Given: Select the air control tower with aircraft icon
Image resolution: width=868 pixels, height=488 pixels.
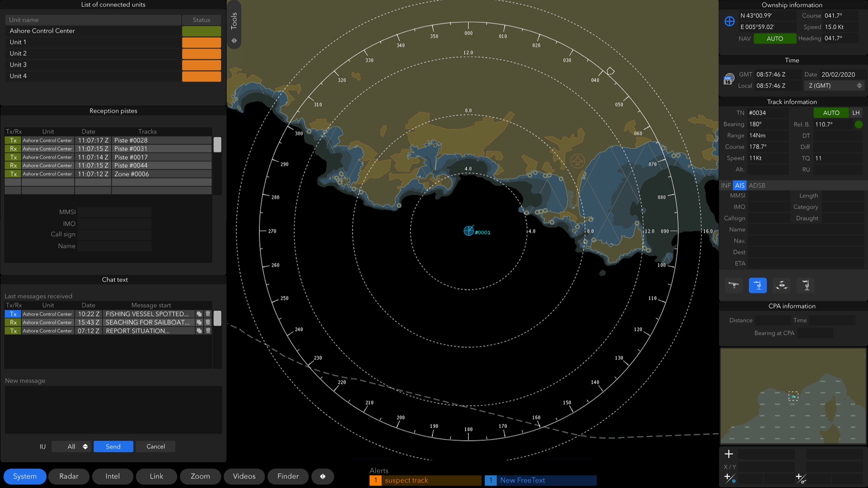Looking at the screenshot, I should tap(805, 285).
